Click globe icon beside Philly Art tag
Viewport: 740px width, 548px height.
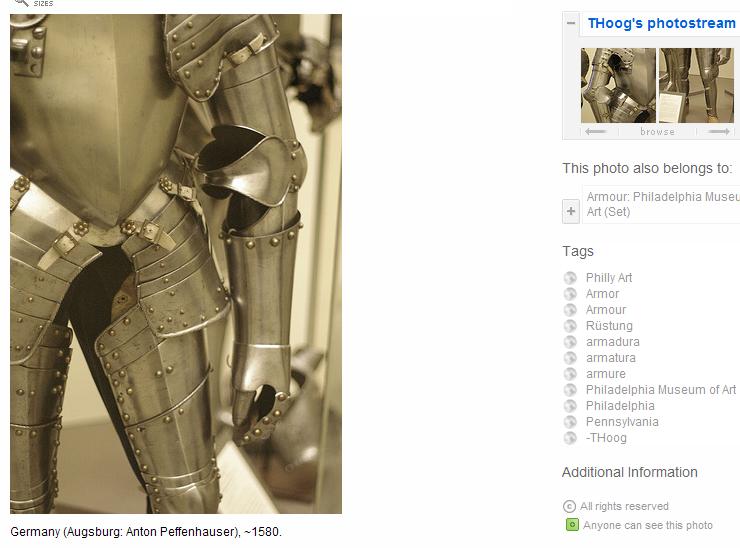pyautogui.click(x=570, y=278)
